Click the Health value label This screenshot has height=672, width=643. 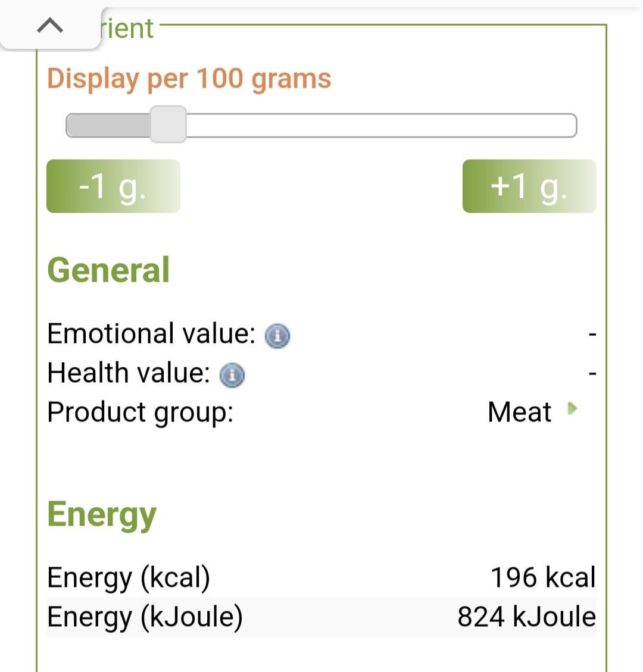click(x=129, y=373)
